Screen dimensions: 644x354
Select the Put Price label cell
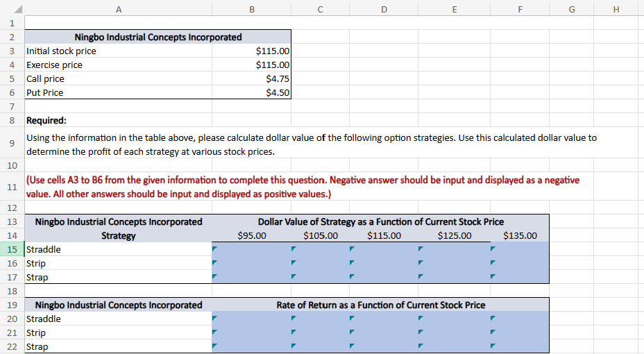(x=118, y=93)
